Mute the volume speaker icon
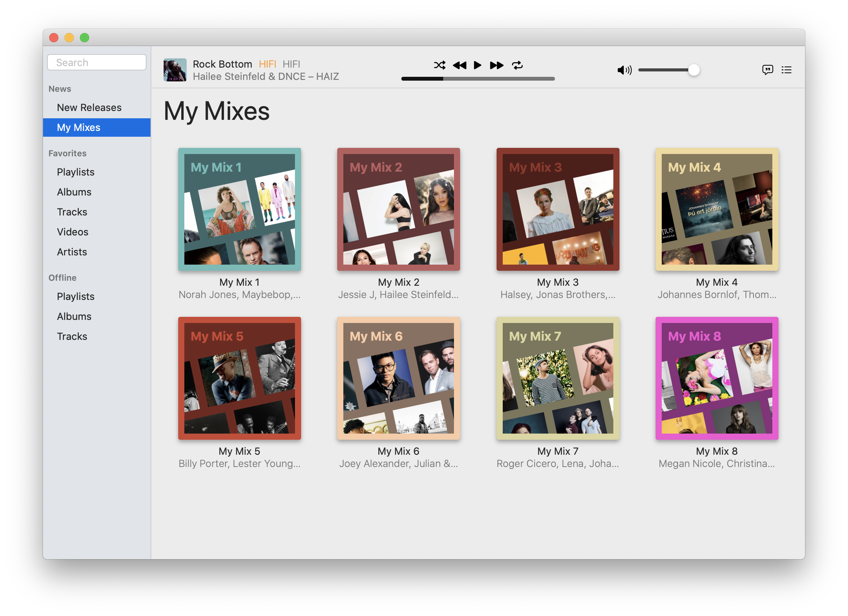Screen dimensions: 848x616 coord(624,70)
